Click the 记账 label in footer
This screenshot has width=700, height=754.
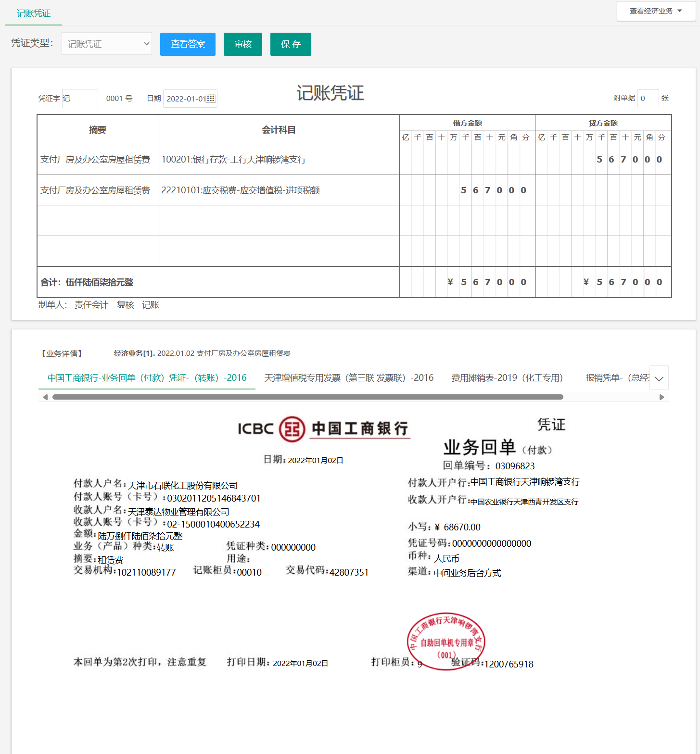click(151, 305)
